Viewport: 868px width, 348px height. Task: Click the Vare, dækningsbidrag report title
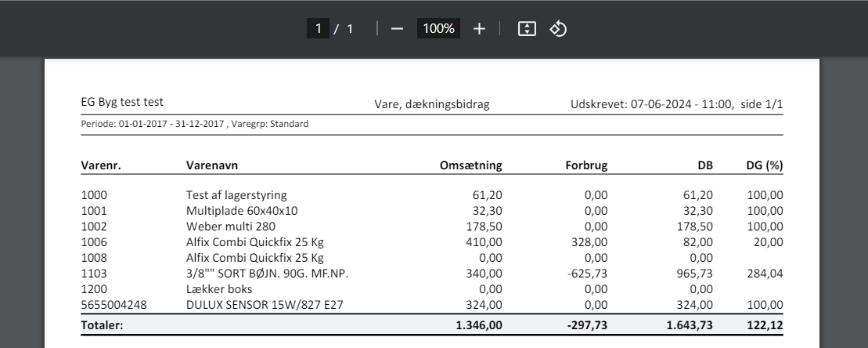pyautogui.click(x=433, y=104)
